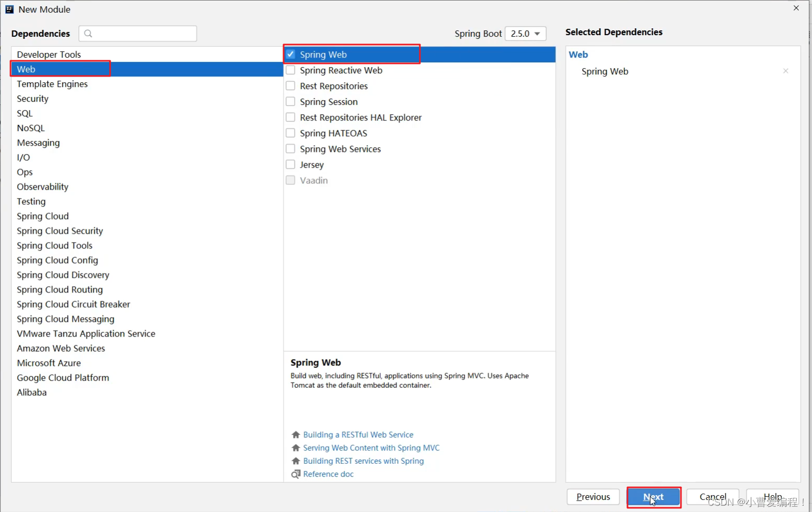Tick the Jersey checkbox

(x=290, y=164)
